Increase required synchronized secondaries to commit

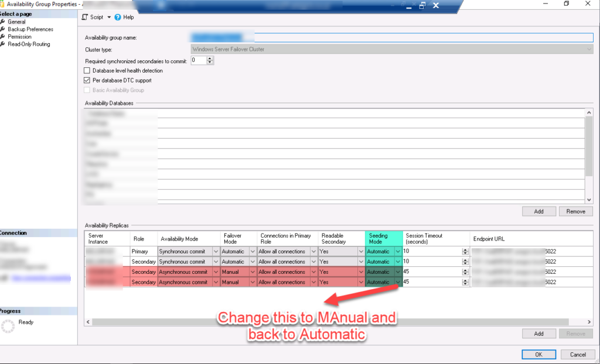pos(210,59)
